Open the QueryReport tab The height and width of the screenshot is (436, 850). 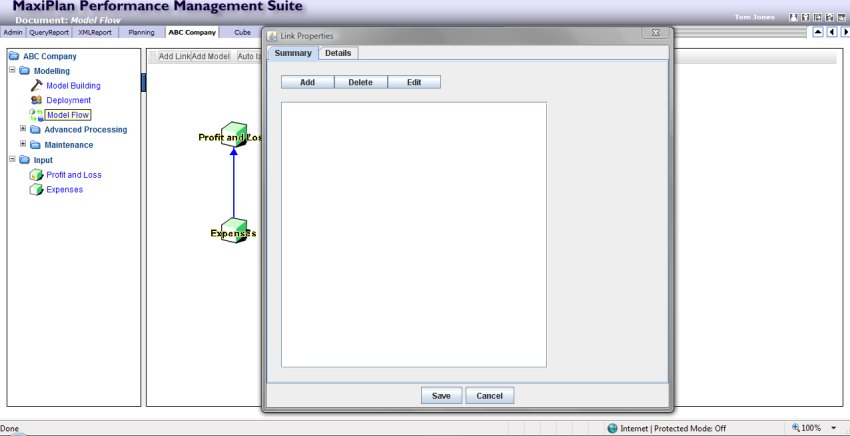[49, 32]
